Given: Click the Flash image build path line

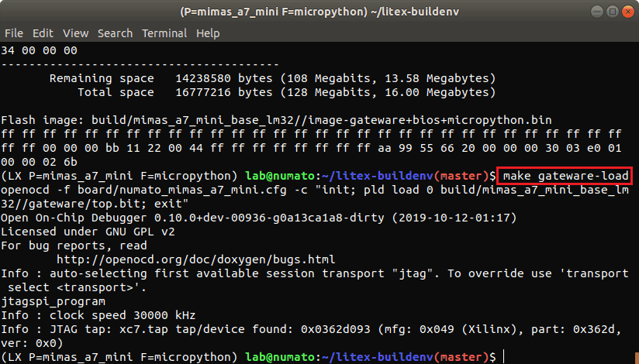Looking at the screenshot, I should pyautogui.click(x=277, y=121).
